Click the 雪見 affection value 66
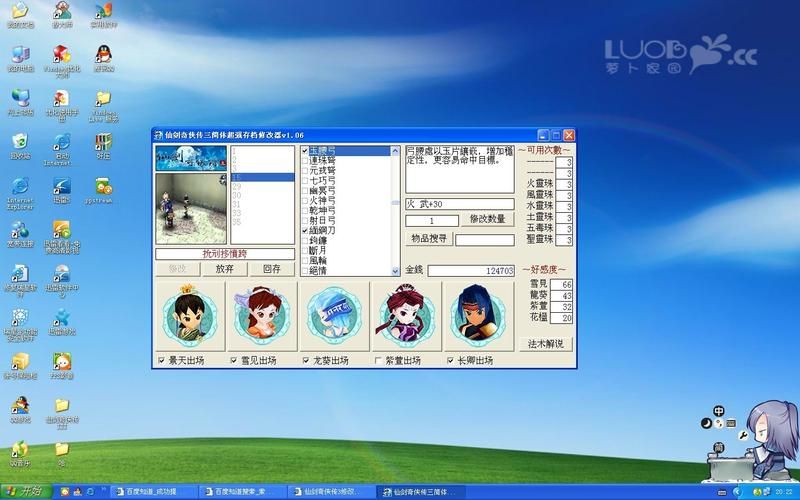Screen dimensions: 800x500 click(561, 285)
